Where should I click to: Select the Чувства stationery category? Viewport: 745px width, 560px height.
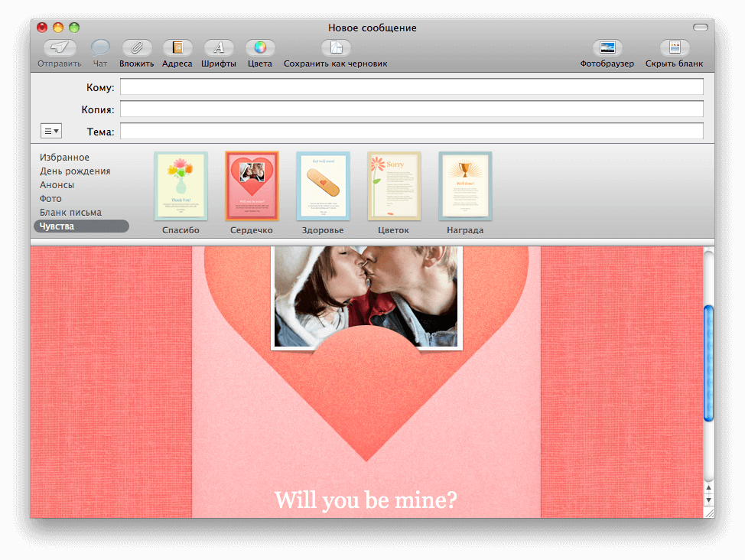81,226
